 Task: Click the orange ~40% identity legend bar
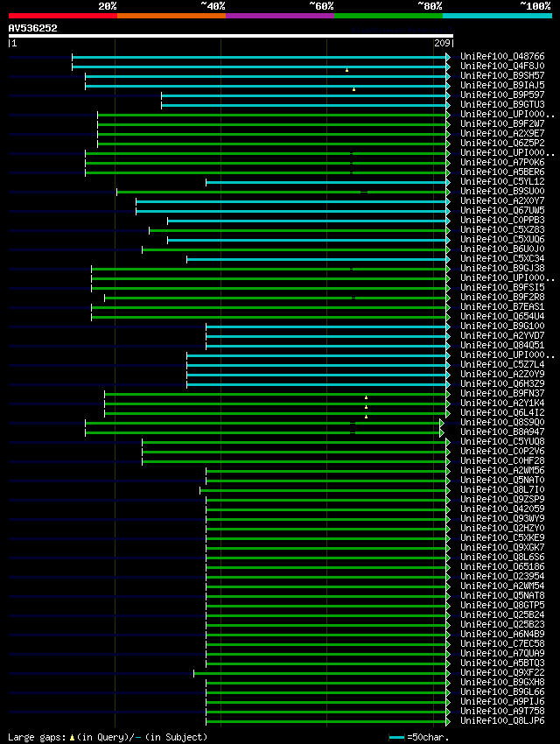(171, 16)
